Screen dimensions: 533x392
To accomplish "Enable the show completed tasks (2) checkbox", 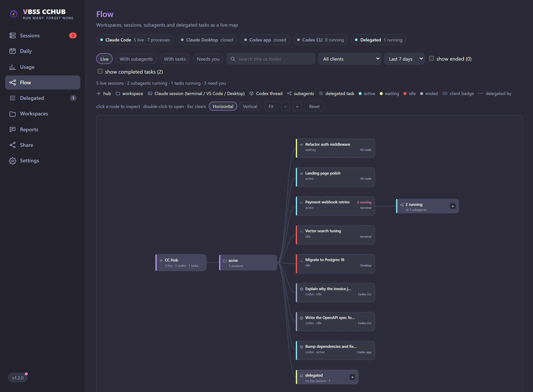I will (x=100, y=71).
